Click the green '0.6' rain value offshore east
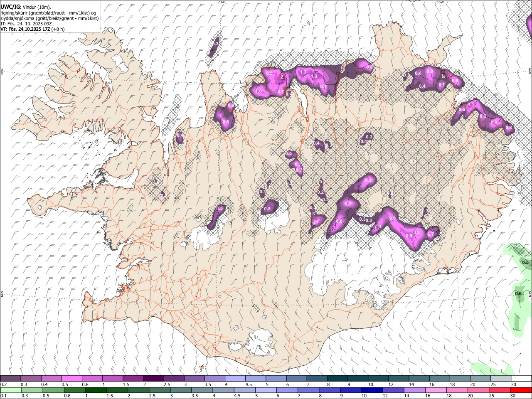The width and height of the screenshot is (532, 399). [518, 294]
